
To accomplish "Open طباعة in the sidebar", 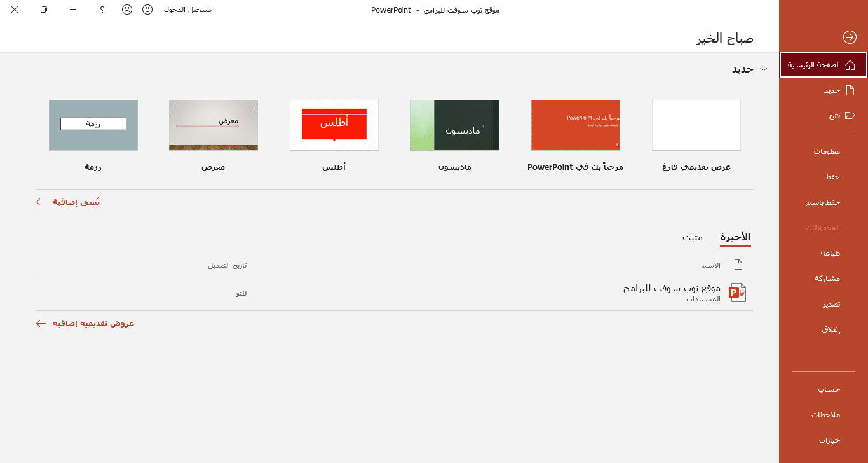I will [831, 253].
